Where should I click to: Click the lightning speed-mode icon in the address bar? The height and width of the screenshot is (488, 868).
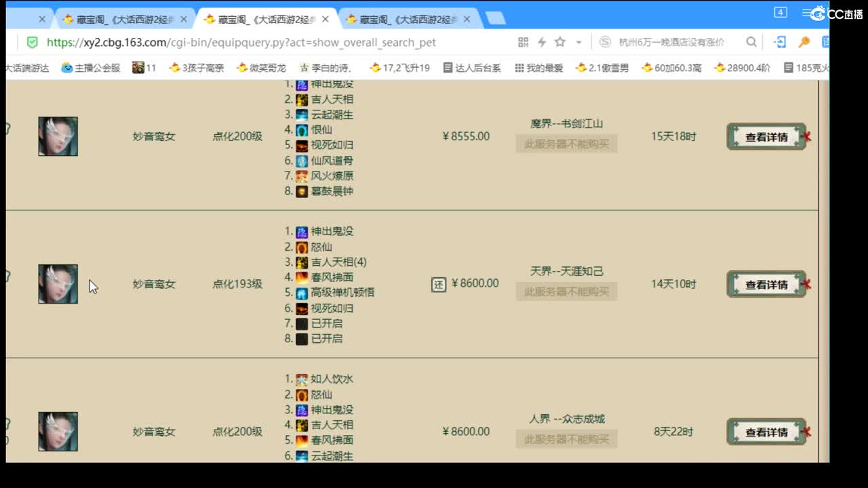point(542,42)
